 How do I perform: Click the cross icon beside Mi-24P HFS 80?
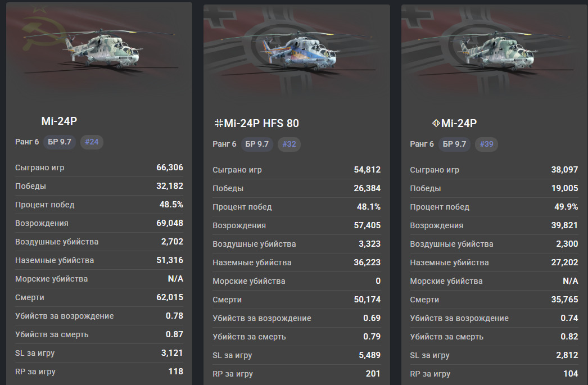(x=218, y=124)
